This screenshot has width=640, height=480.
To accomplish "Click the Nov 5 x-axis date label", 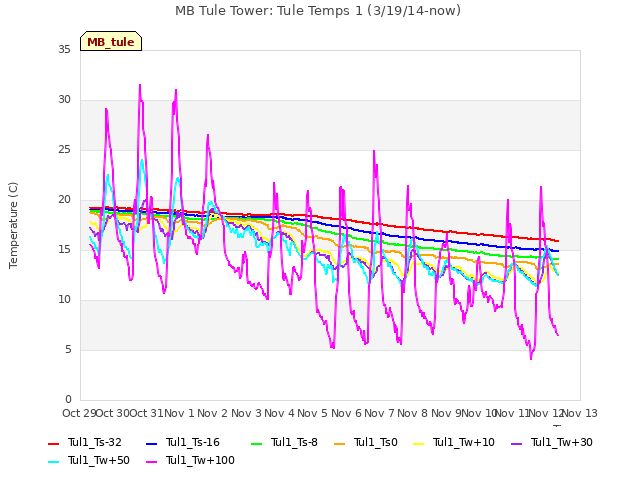I will click(x=313, y=413).
